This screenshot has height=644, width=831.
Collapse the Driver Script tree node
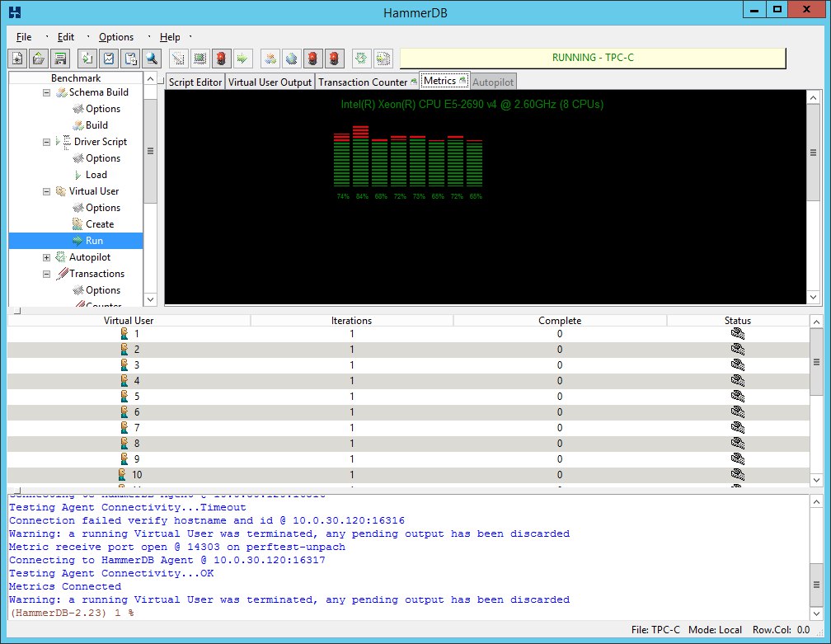(47, 142)
